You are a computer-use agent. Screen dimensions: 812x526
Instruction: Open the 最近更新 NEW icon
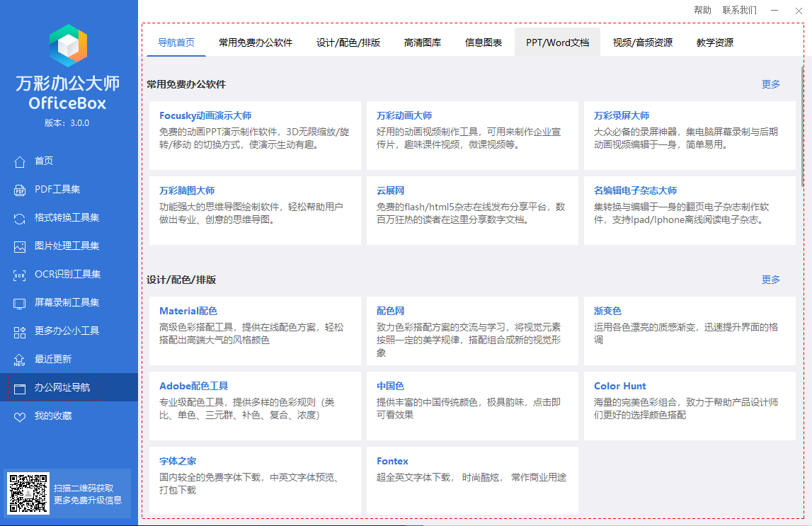click(x=20, y=360)
